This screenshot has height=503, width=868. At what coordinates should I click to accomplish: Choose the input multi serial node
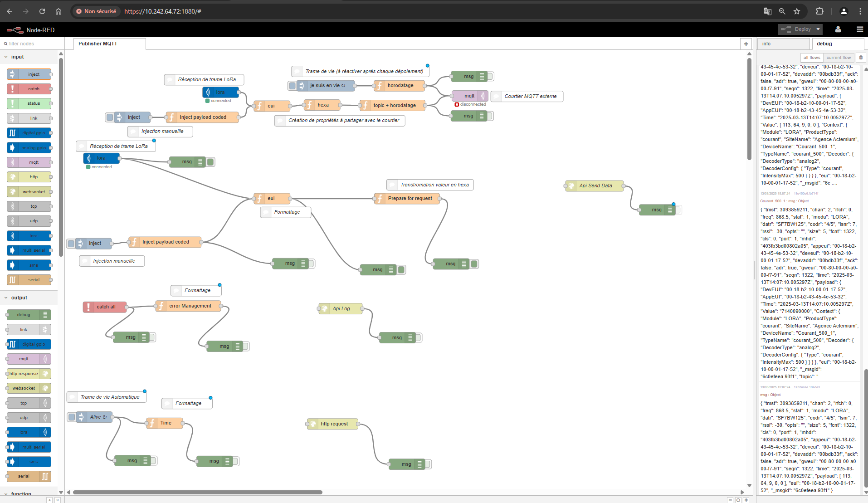[x=29, y=250]
